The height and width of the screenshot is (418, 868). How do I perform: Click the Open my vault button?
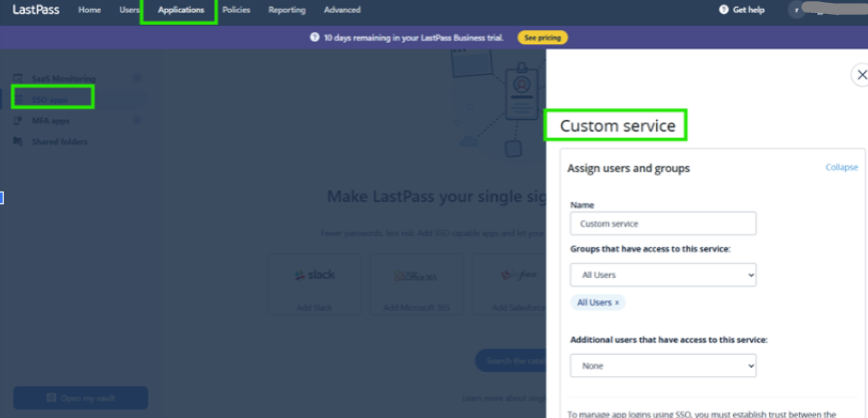coord(80,398)
